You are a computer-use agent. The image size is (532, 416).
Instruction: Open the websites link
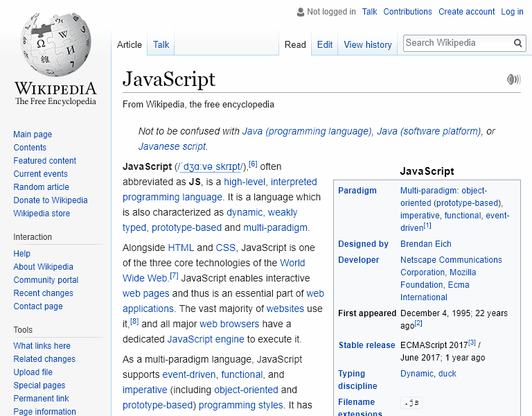coord(285,309)
